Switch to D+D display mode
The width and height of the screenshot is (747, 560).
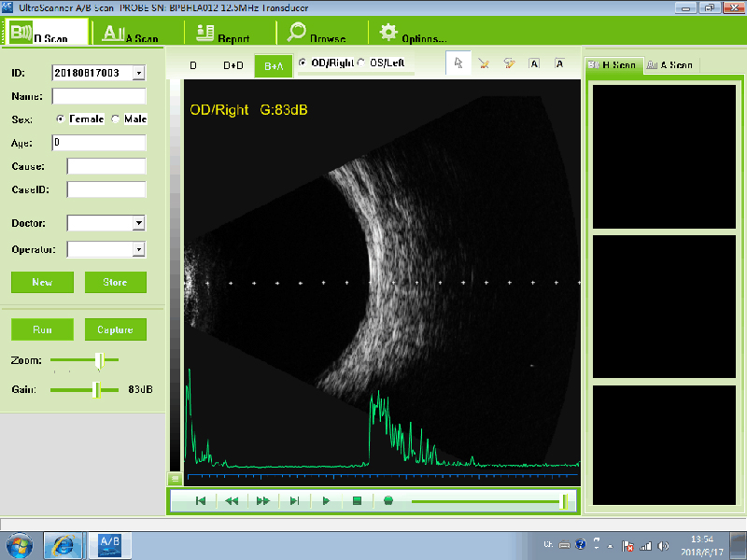(x=233, y=66)
